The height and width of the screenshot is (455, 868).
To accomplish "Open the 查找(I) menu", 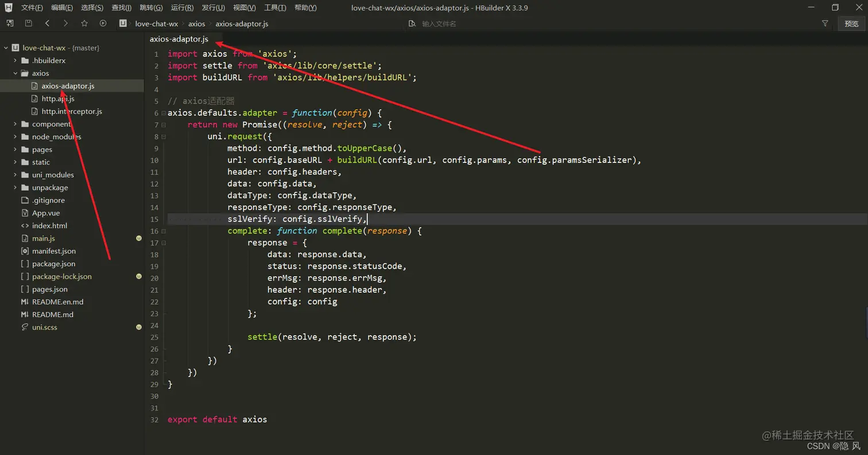I will click(x=121, y=7).
